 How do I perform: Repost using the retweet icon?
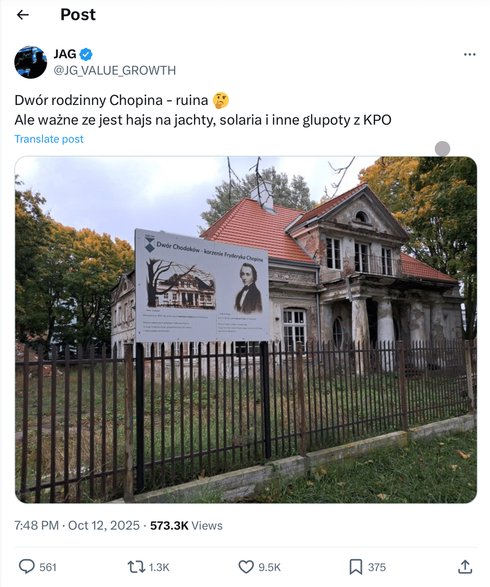[136, 567]
